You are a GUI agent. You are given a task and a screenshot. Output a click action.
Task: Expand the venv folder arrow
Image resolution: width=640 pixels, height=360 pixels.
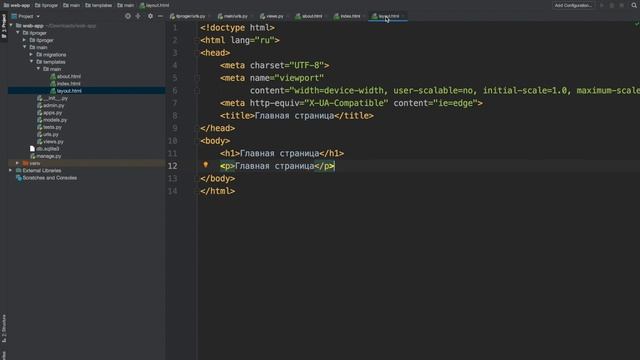click(18, 163)
